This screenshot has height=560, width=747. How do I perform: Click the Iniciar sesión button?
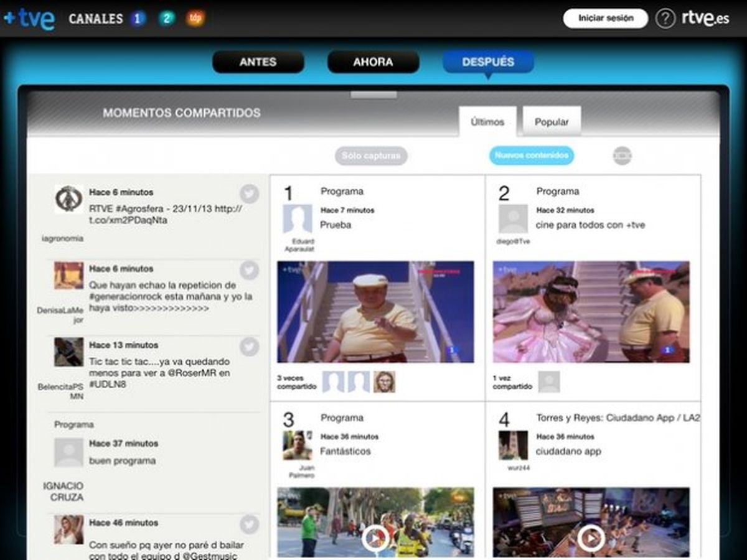point(605,18)
